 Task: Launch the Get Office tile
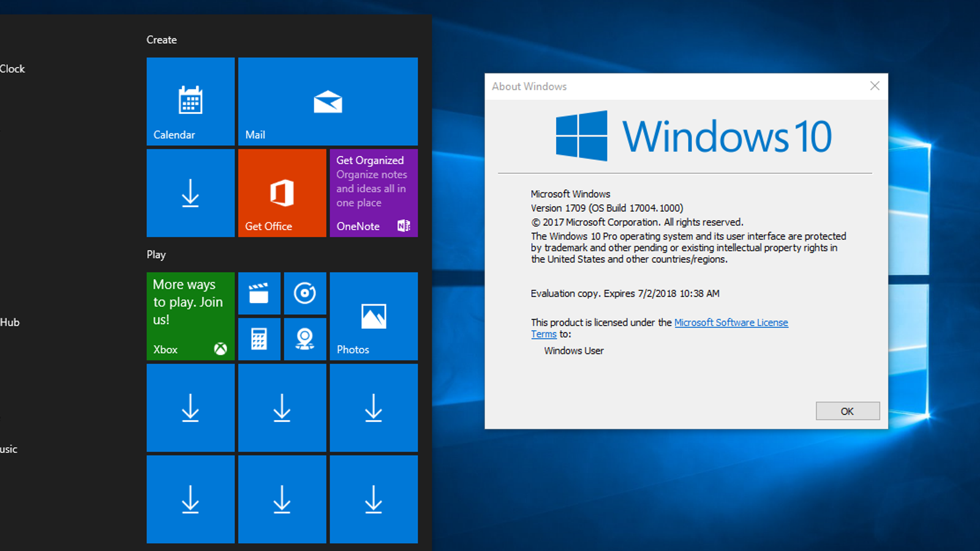coord(282,193)
